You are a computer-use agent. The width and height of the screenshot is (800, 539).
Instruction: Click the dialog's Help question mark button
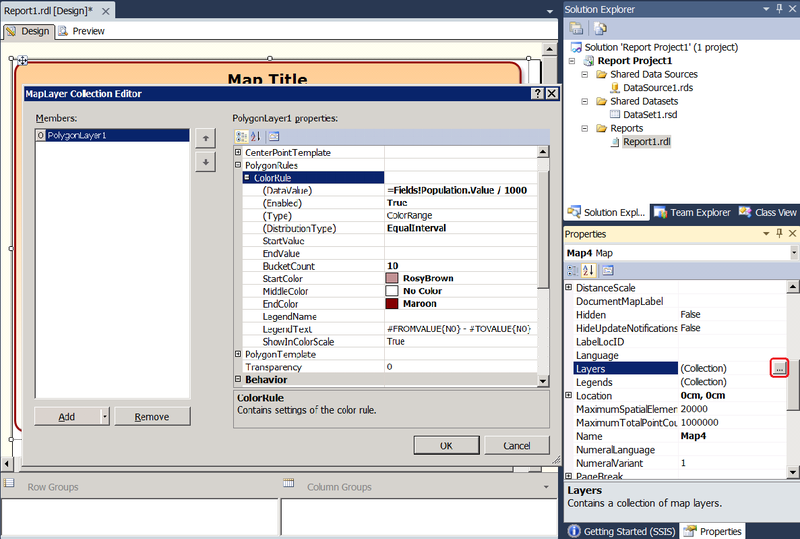(536, 93)
